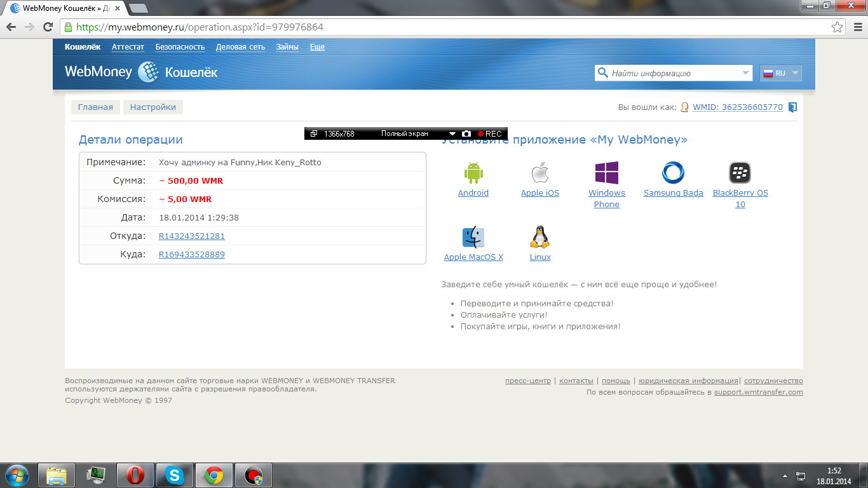Open the RU language selector
The image size is (868, 488).
[x=780, y=73]
